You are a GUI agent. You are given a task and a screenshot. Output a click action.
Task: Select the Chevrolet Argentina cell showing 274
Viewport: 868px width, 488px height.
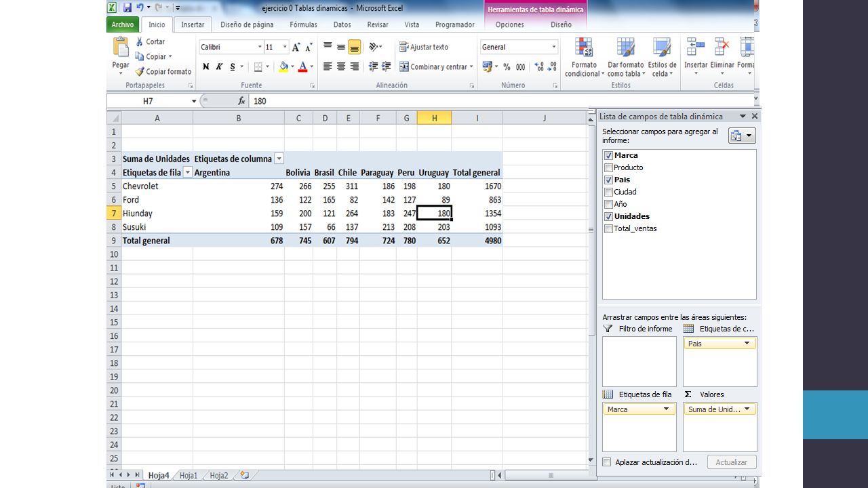[239, 186]
